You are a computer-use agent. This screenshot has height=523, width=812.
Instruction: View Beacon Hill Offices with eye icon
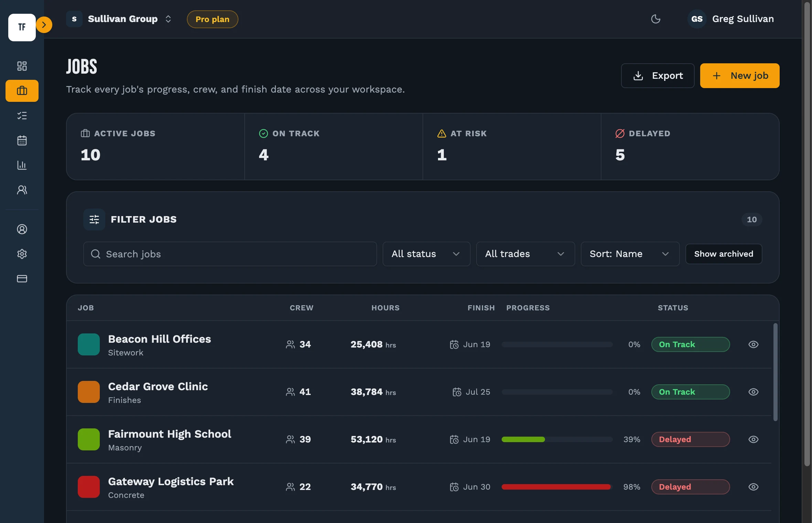click(x=754, y=344)
